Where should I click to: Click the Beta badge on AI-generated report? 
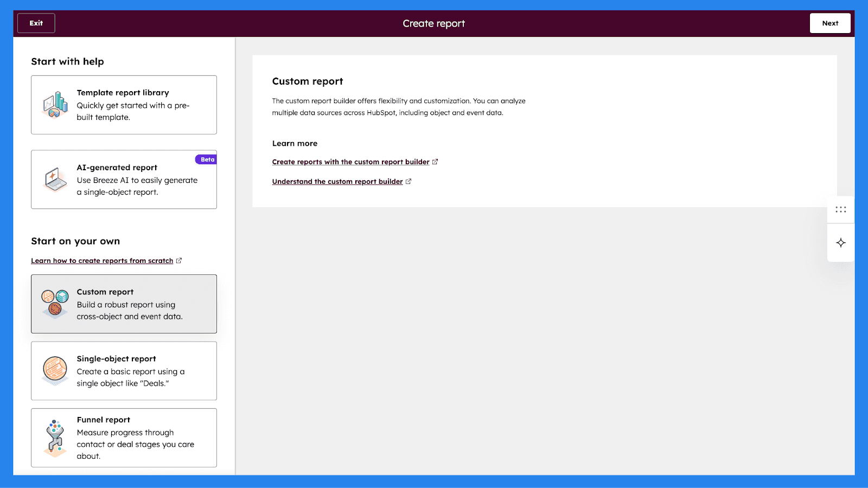[x=206, y=159]
